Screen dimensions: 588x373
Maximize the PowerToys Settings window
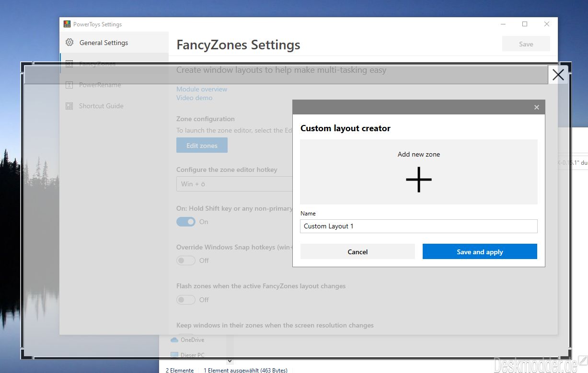(x=525, y=24)
